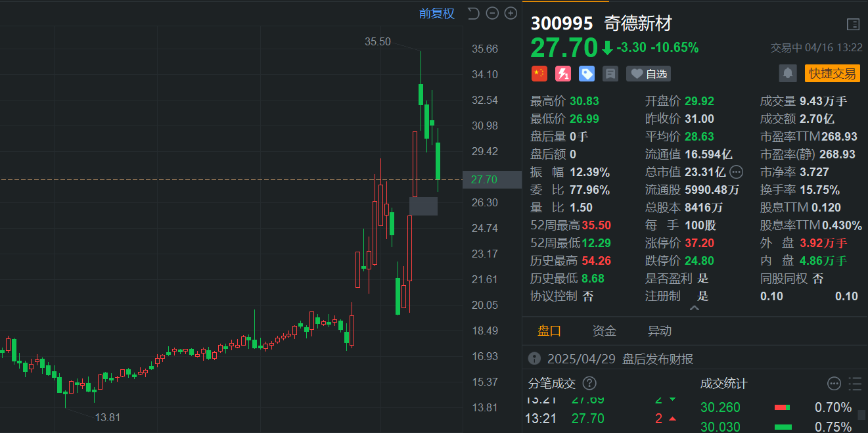Click the 量比 1.50 value

tap(581, 208)
